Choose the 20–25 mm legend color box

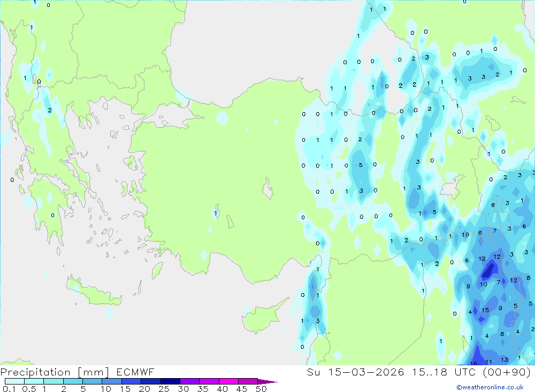point(151,381)
